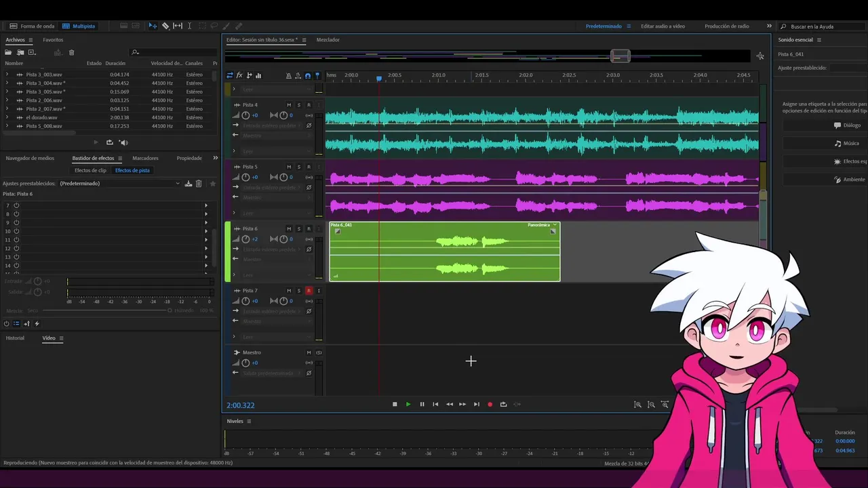Image resolution: width=868 pixels, height=488 pixels.
Task: Switch to Efectos de pista
Action: click(x=132, y=170)
